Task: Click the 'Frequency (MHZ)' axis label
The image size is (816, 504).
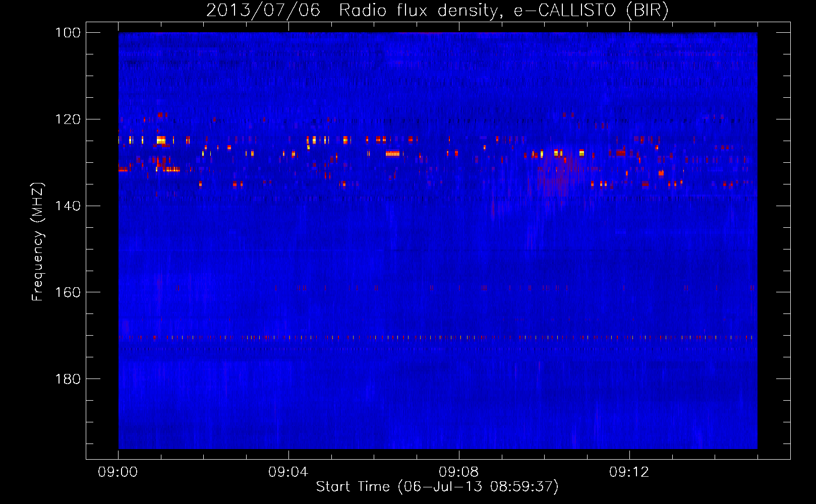Action: (38, 241)
